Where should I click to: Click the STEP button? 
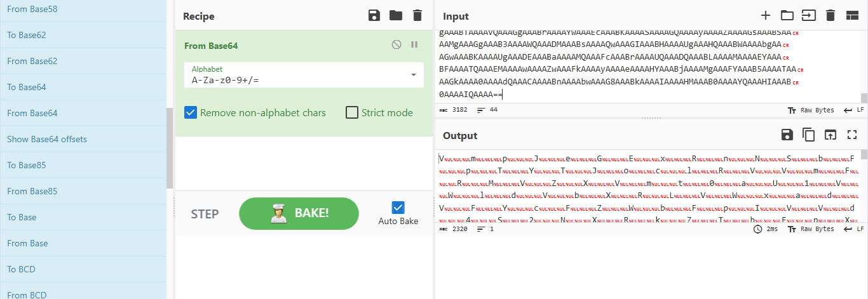pyautogui.click(x=205, y=214)
